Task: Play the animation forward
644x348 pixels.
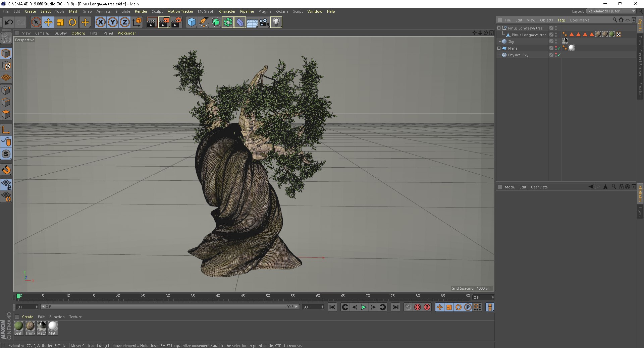Action: [364, 307]
